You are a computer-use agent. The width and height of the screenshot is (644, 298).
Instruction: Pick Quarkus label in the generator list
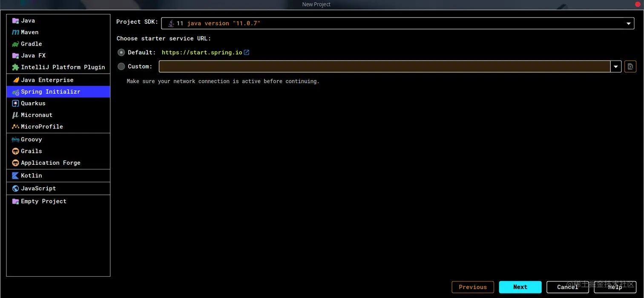(x=33, y=103)
